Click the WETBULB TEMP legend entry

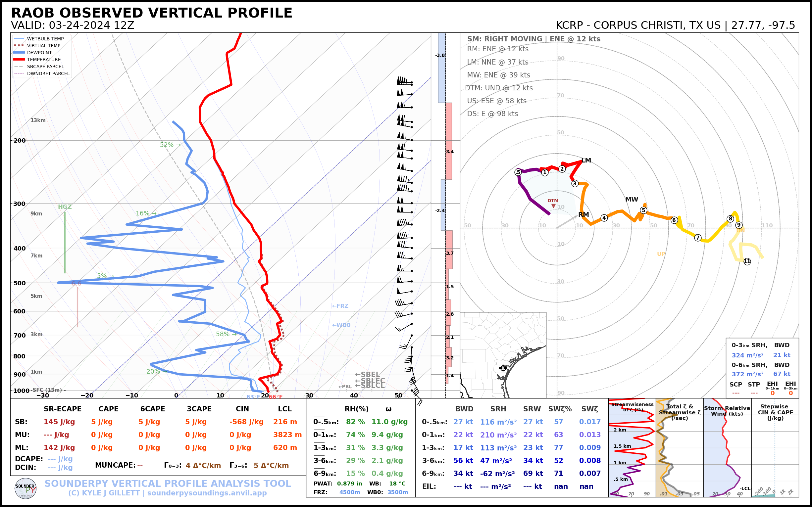click(45, 39)
